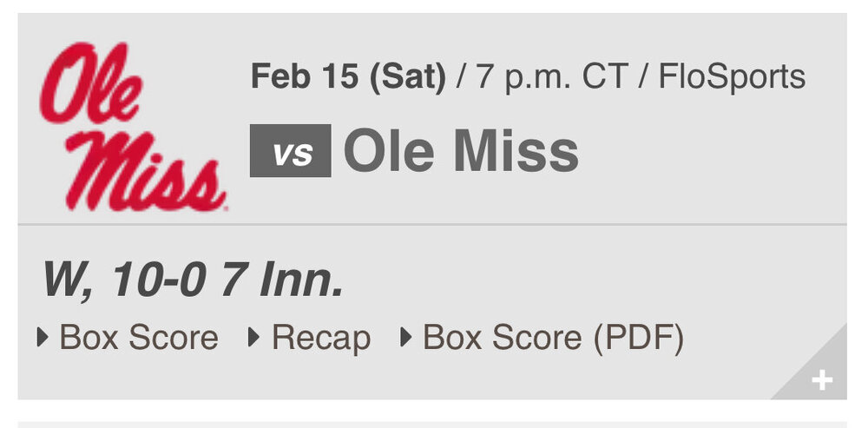Click the '7 p.m. CT' game time
Image resolution: width=868 pixels, height=428 pixels.
click(x=551, y=77)
